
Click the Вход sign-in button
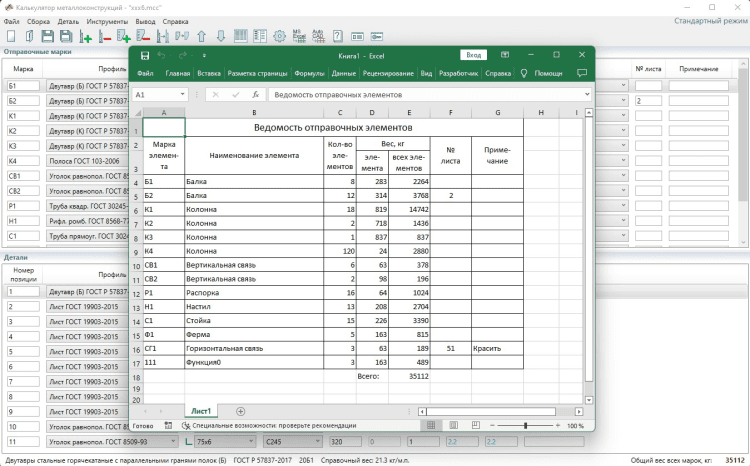point(473,55)
